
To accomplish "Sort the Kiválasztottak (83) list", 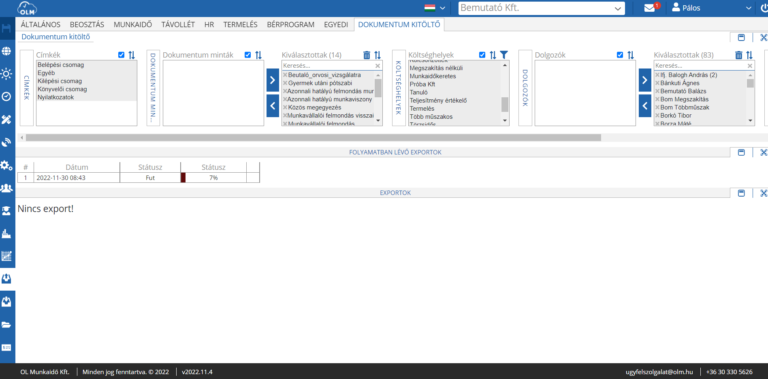I will click(x=749, y=55).
